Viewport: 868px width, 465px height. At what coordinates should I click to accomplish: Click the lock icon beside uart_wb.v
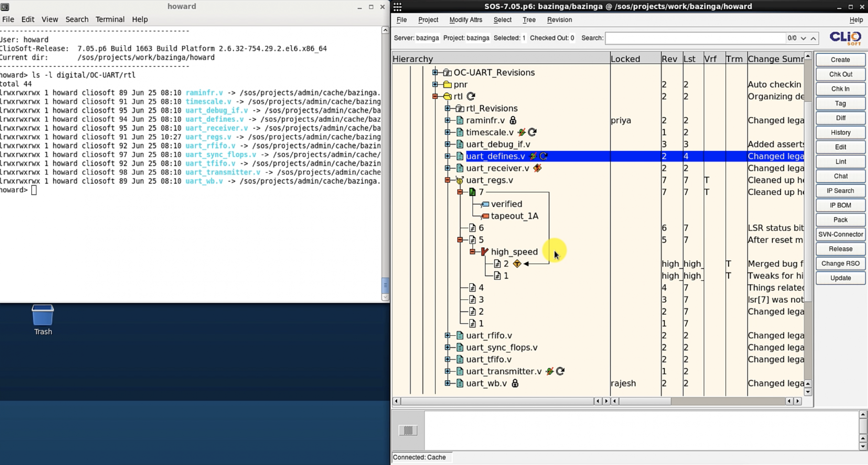(x=515, y=383)
